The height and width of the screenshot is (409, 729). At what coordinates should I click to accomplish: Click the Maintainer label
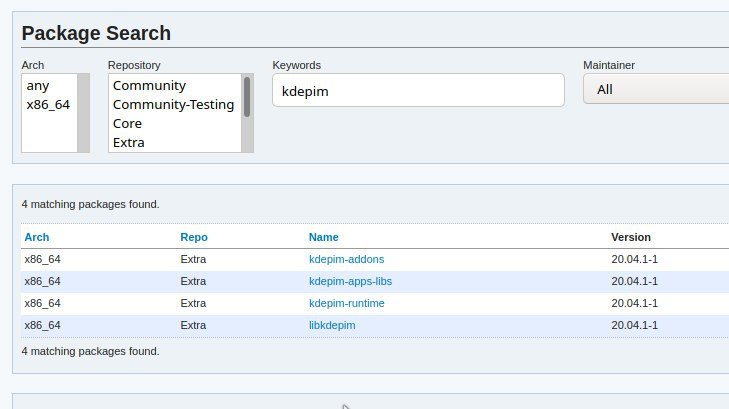tap(609, 65)
